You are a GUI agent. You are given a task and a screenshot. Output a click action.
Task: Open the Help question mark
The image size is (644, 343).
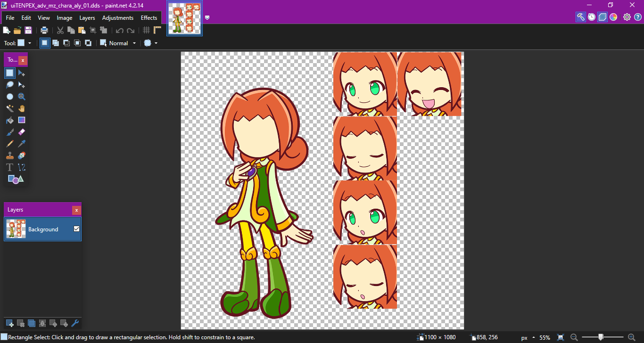(x=638, y=17)
